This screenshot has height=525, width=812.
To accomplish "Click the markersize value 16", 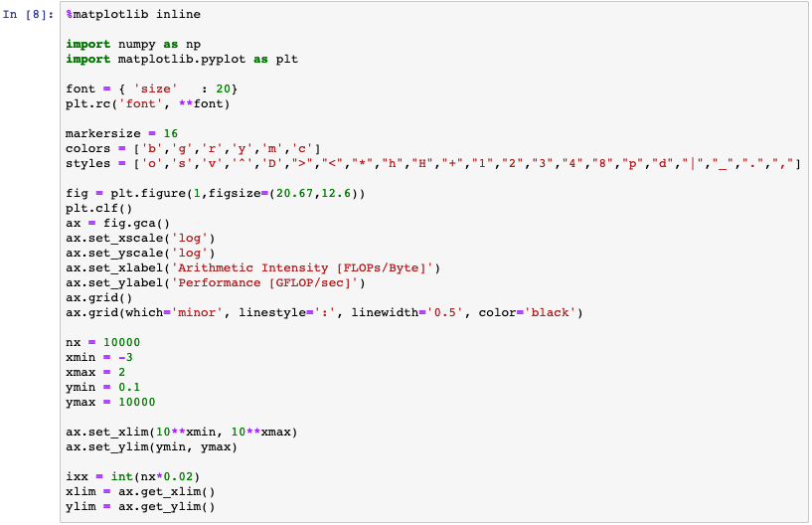I will (x=171, y=133).
